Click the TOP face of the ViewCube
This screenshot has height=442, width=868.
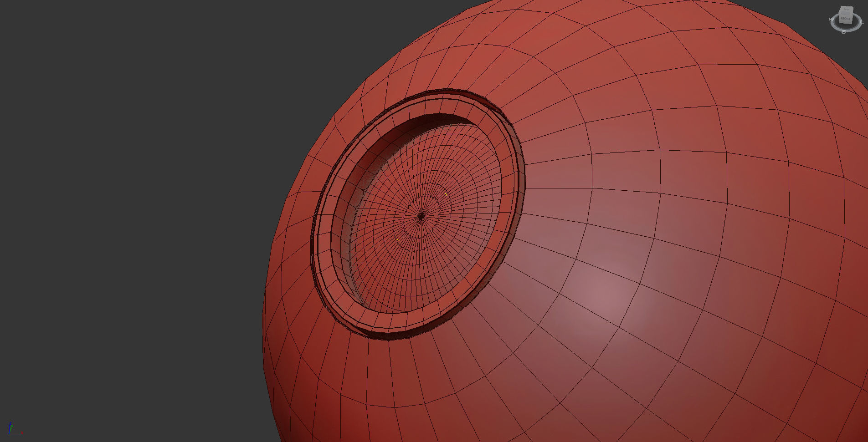pos(847,9)
